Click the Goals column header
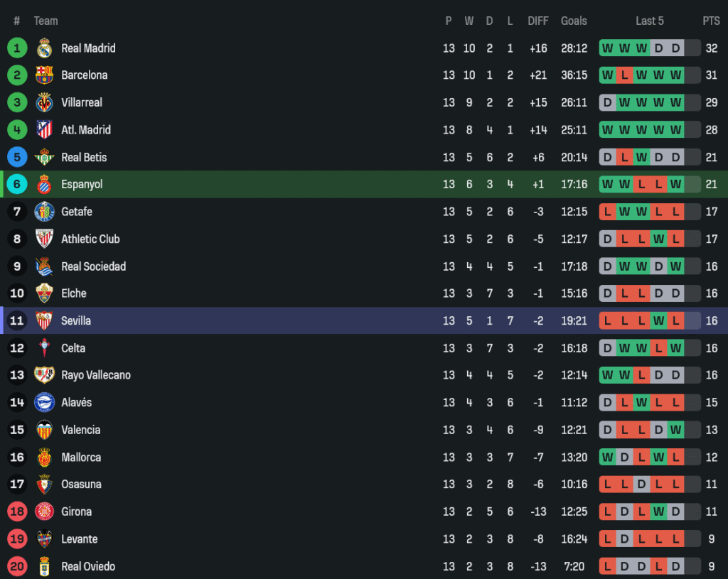728x579 pixels. pos(574,21)
